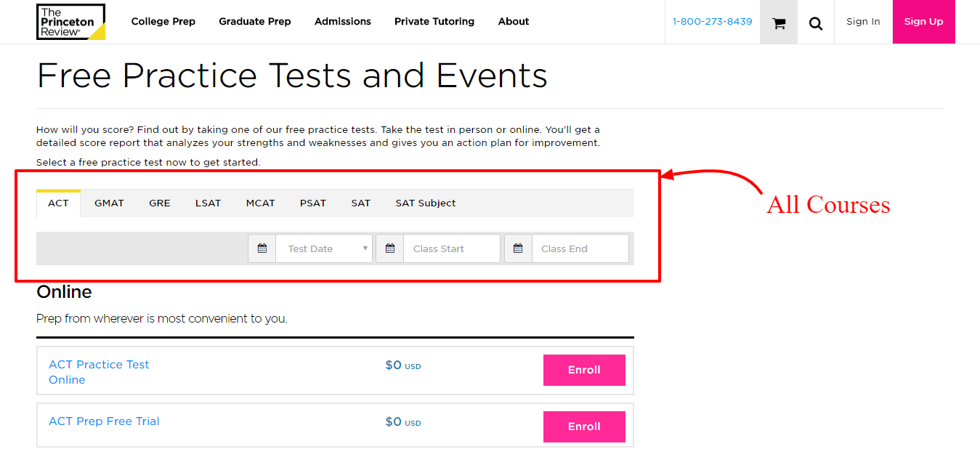The width and height of the screenshot is (980, 465).
Task: Switch to the SAT Subject tab
Action: pyautogui.click(x=425, y=203)
